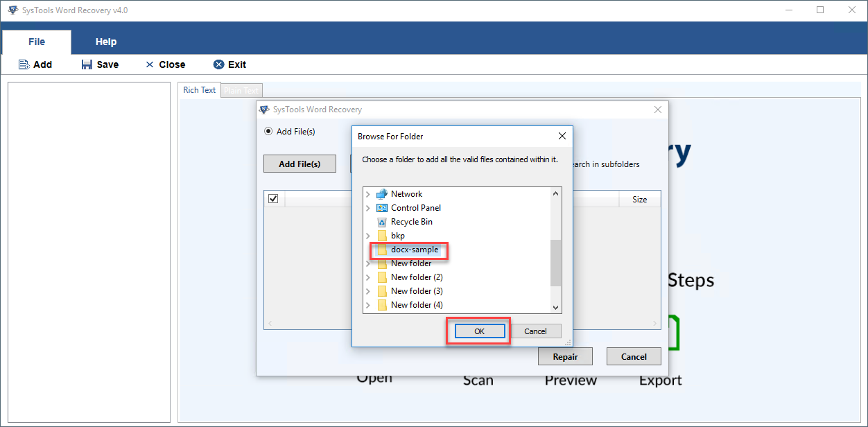Image resolution: width=868 pixels, height=427 pixels.
Task: Select the Control Panel icon
Action: pos(382,208)
